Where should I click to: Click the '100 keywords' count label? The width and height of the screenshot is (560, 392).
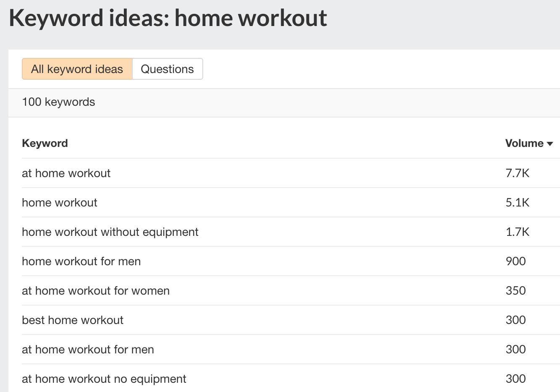pos(58,102)
